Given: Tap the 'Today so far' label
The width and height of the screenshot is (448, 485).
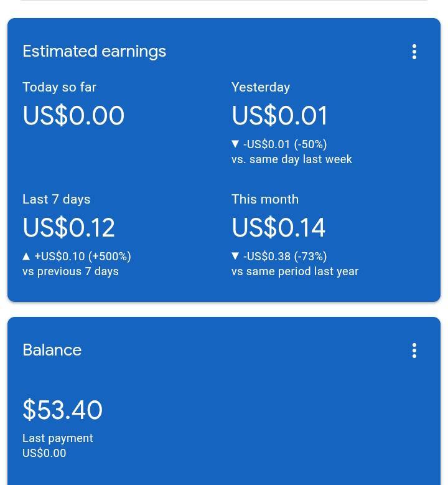Looking at the screenshot, I should pyautogui.click(x=59, y=87).
